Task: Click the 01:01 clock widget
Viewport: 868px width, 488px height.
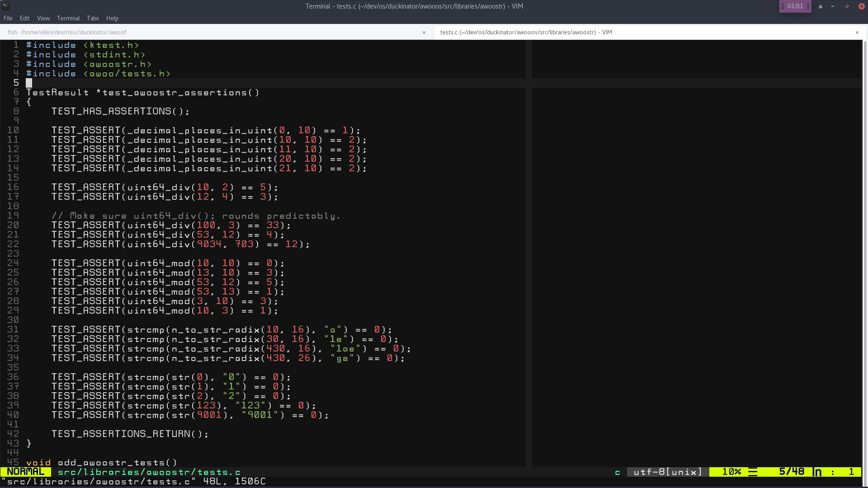Action: pyautogui.click(x=795, y=6)
